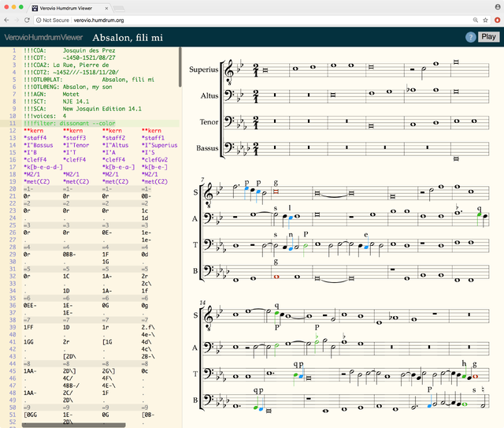Click the Absalon, fili mi title

[x=128, y=37]
